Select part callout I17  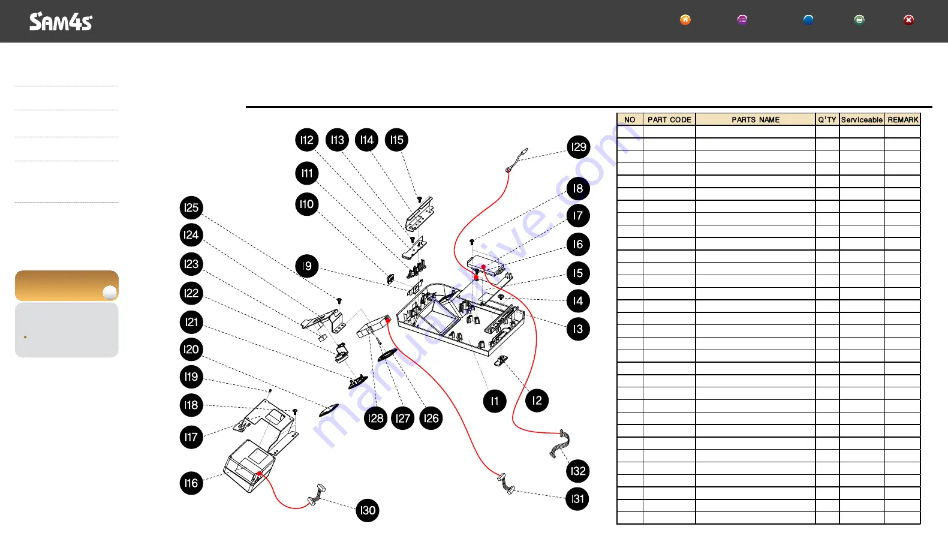point(191,437)
